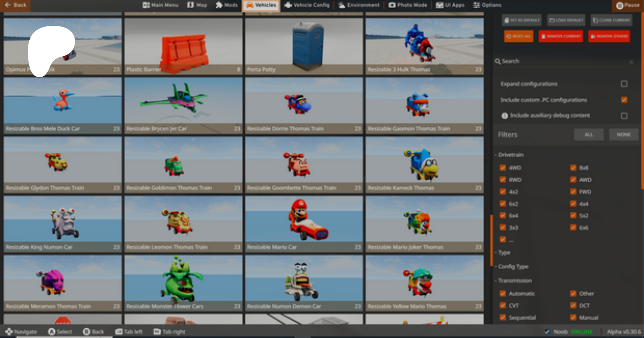Select the Resizable Mario Car thumbnail

click(x=304, y=224)
